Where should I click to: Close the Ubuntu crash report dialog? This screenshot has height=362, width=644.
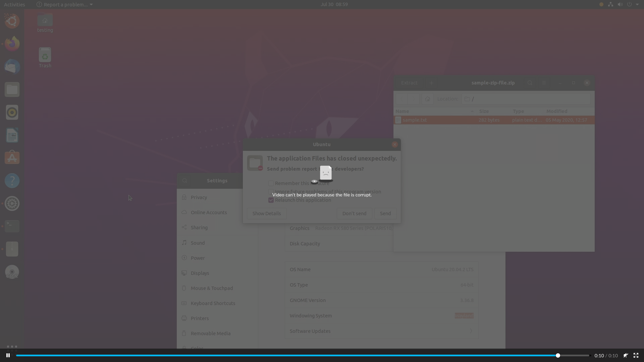click(x=395, y=144)
